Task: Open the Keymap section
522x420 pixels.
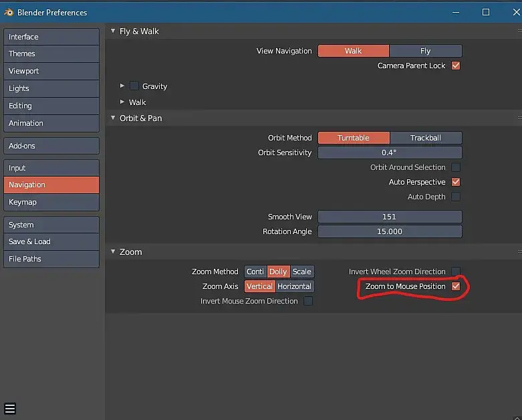Action: [51, 202]
